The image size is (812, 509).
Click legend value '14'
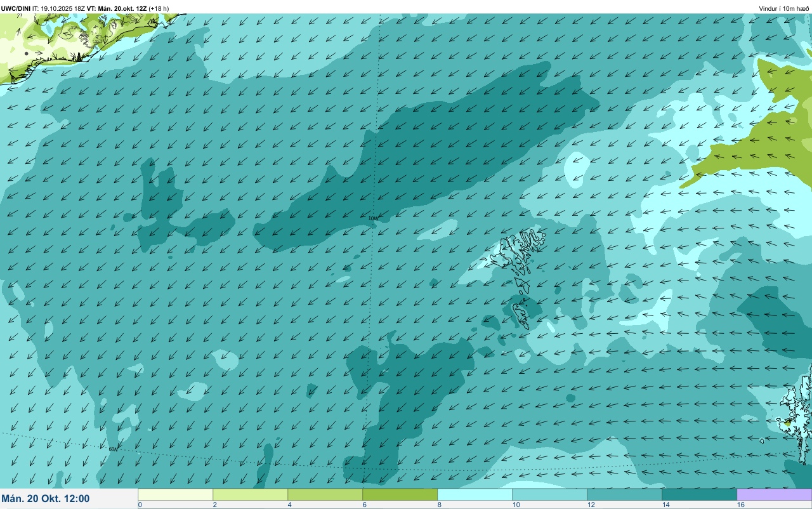666,505
